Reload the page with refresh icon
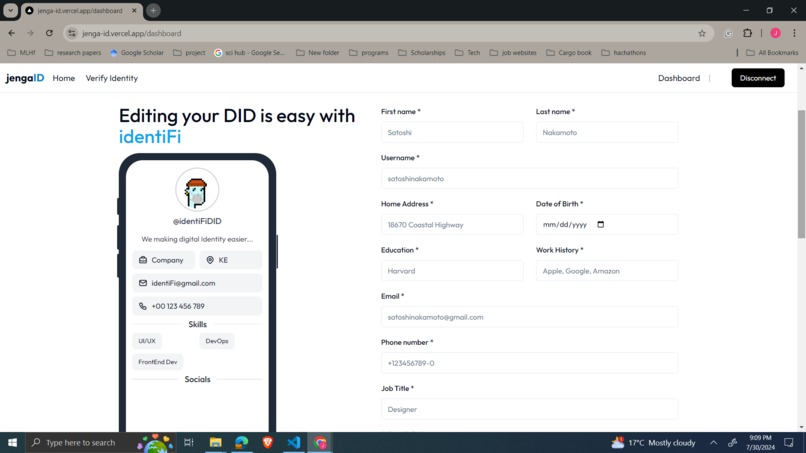Screen dimensions: 806x453 pyautogui.click(x=49, y=33)
